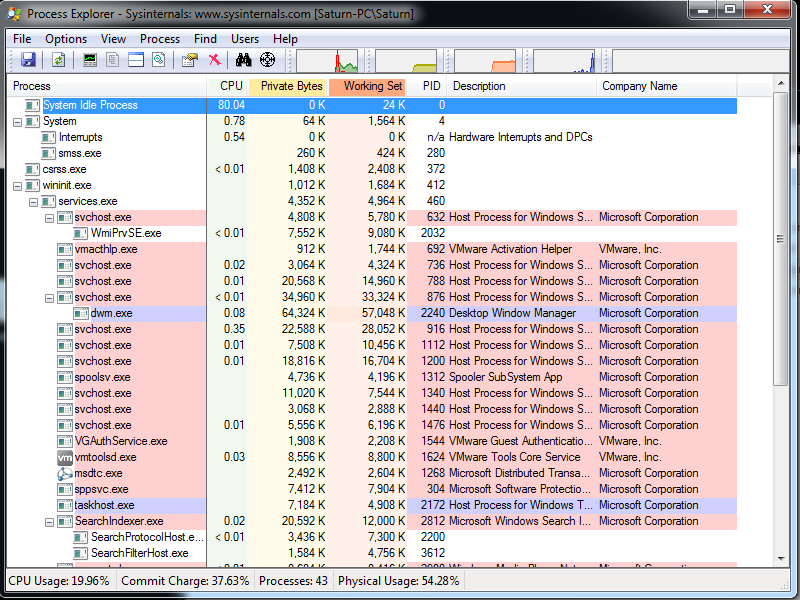This screenshot has width=800, height=600.
Task: Open the Help menu
Action: click(x=285, y=39)
